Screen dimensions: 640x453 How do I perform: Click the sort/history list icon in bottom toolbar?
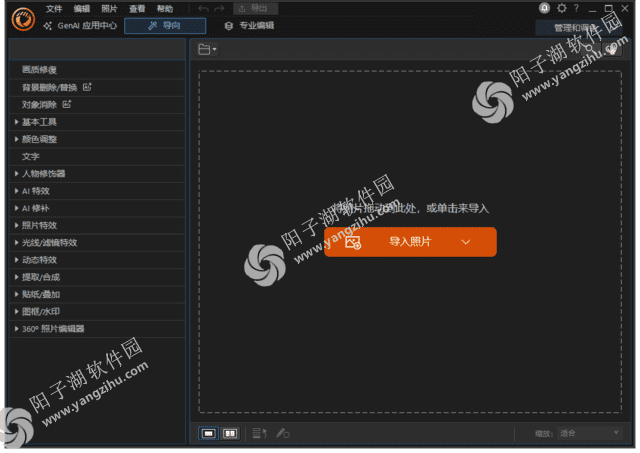259,433
